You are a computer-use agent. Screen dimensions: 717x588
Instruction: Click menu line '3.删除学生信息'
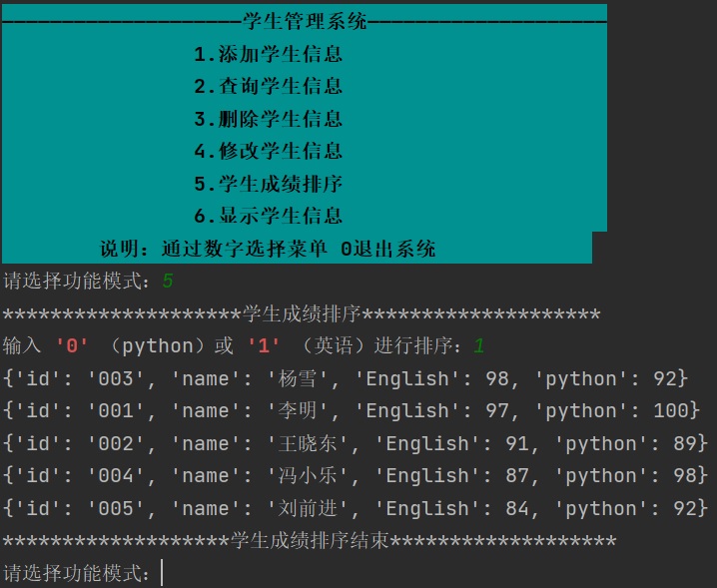pos(268,119)
